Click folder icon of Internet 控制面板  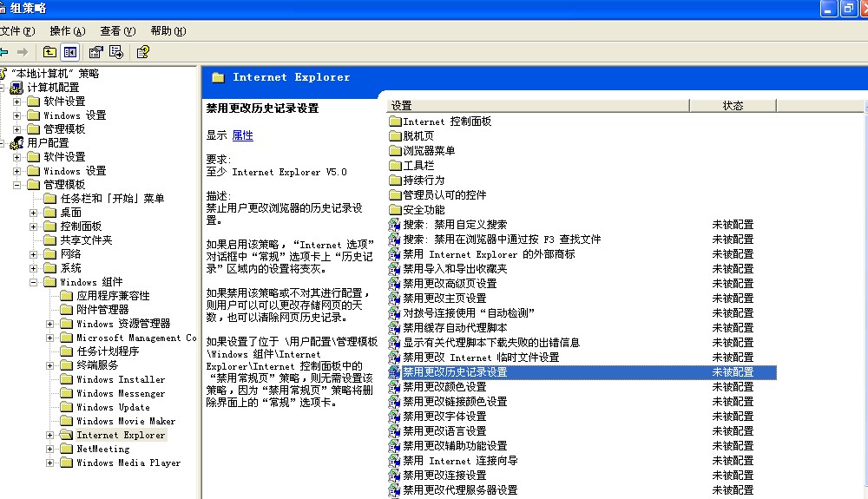pos(395,121)
